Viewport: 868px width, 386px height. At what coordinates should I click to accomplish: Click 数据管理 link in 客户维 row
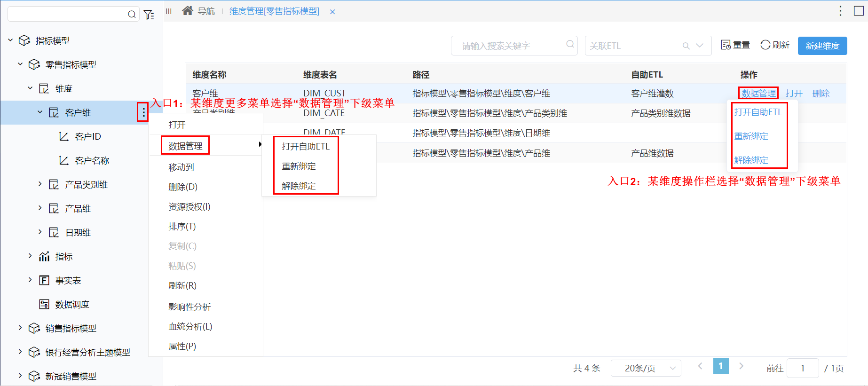pos(758,94)
